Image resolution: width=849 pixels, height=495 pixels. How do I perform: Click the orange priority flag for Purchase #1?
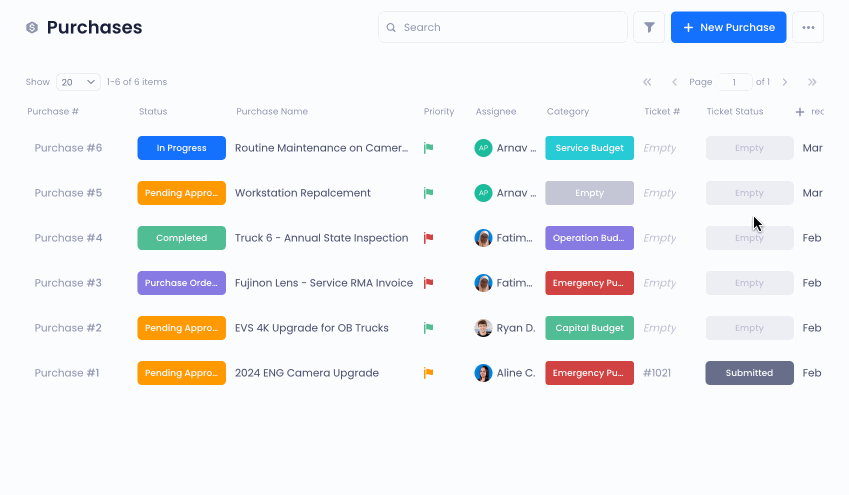click(428, 373)
